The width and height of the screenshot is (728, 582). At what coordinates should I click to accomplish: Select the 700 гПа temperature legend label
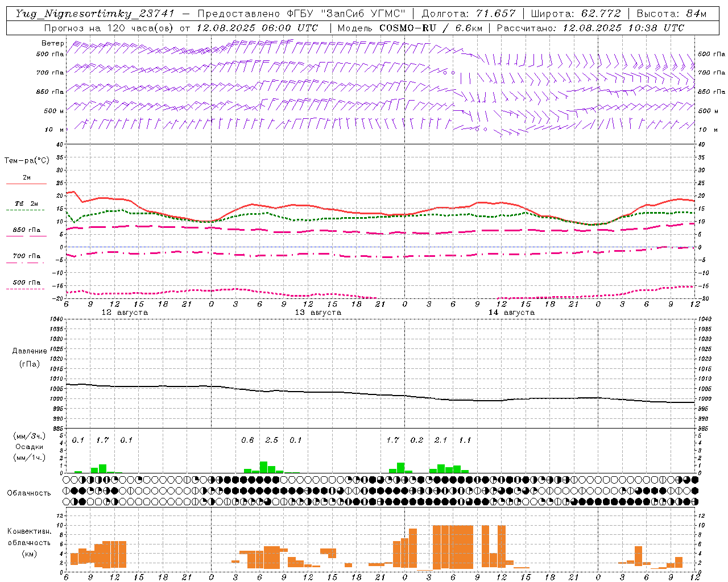click(x=26, y=256)
